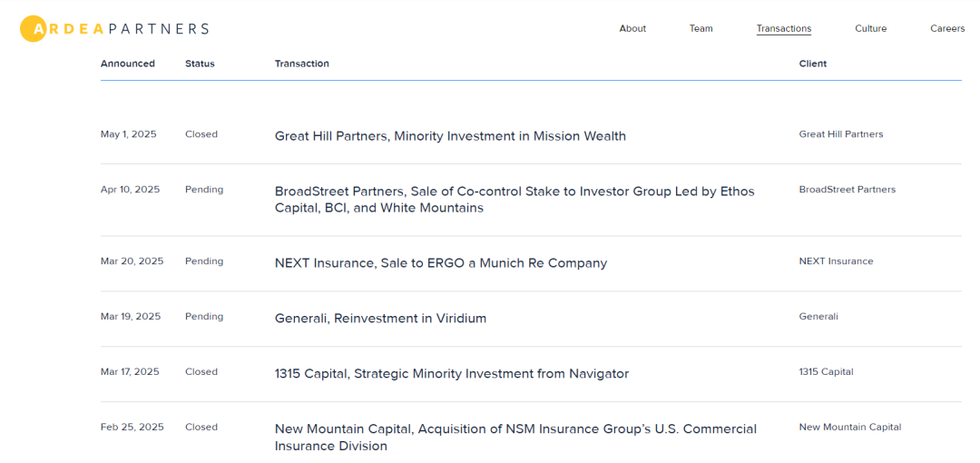
Task: Open 1315 Capital Navigator investment transaction
Action: click(451, 374)
